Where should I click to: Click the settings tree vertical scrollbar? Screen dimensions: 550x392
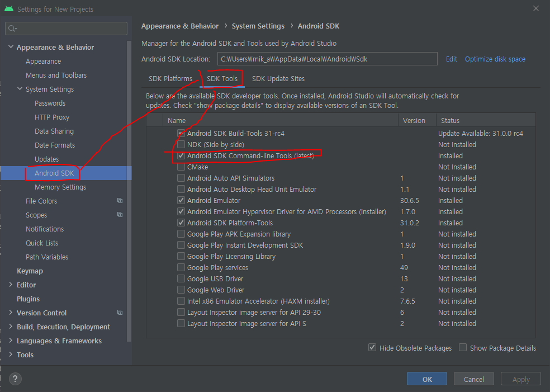click(x=129, y=191)
